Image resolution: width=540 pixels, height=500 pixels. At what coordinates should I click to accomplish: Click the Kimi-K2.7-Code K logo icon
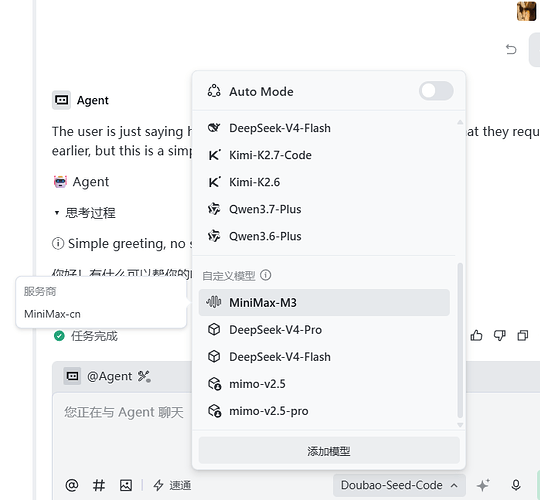point(214,155)
